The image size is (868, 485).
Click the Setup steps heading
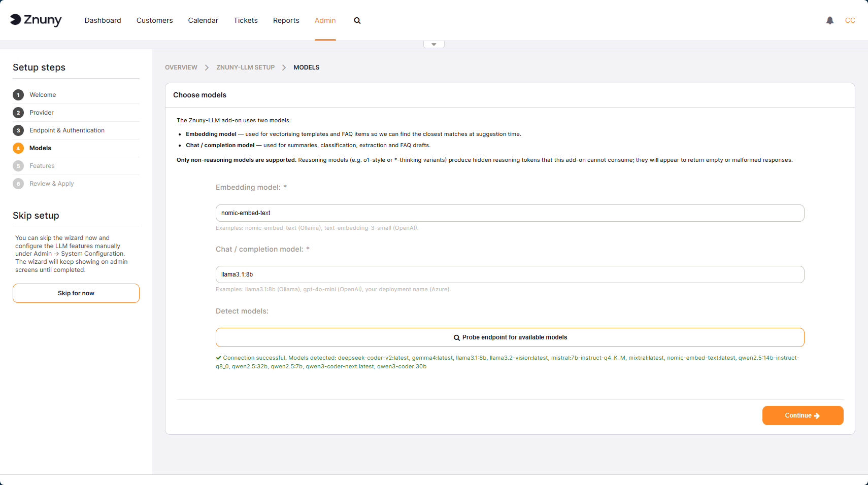(x=39, y=67)
